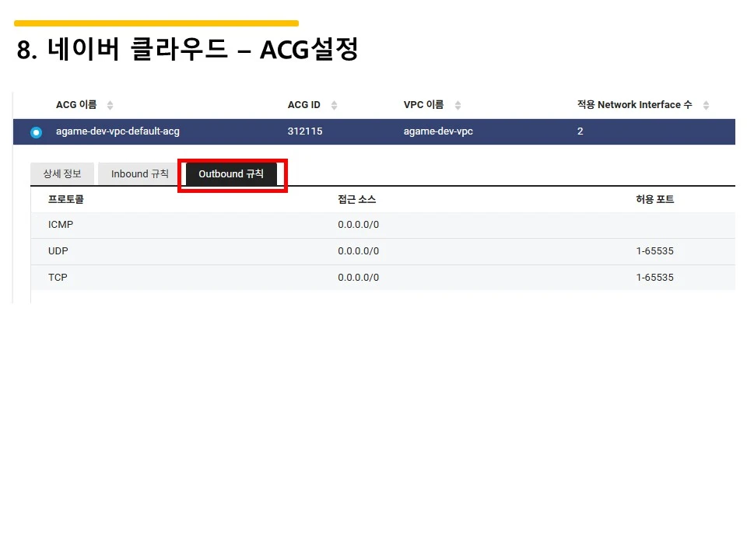Click the descending arrow on Network Interface sorter
Viewport: 747px width, 560px height.
pyautogui.click(x=705, y=107)
